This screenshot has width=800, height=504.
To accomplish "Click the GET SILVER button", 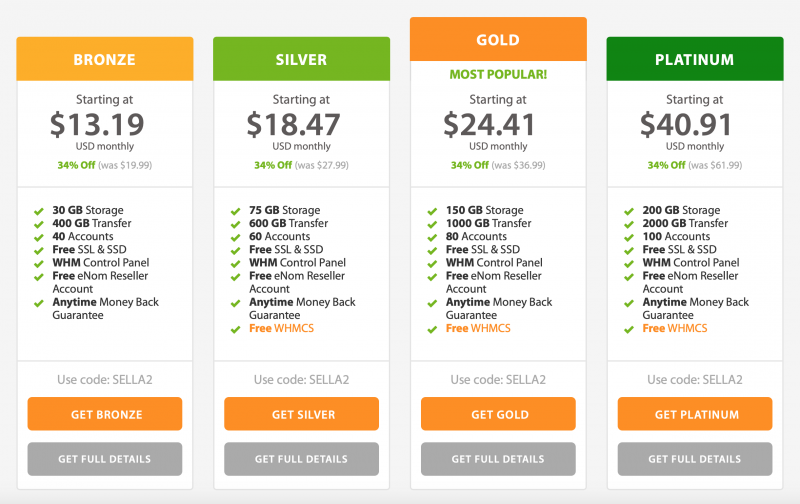I will 301,414.
